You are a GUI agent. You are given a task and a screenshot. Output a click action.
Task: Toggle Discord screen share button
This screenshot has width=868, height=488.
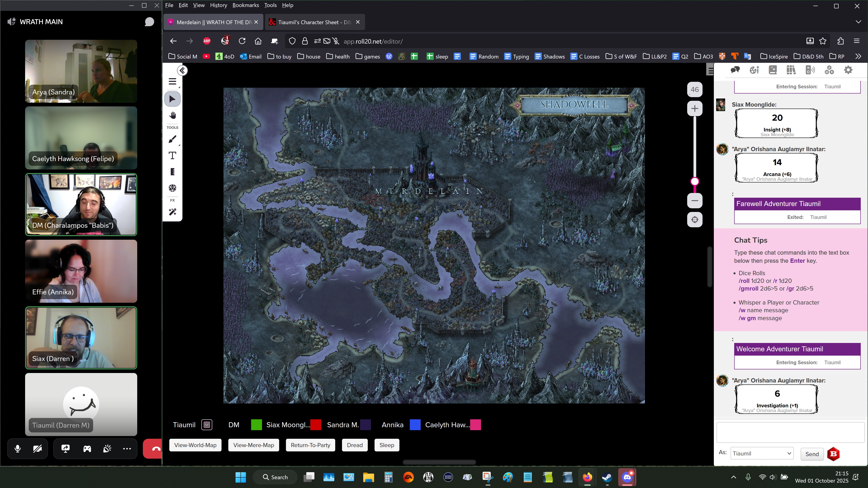(x=65, y=449)
